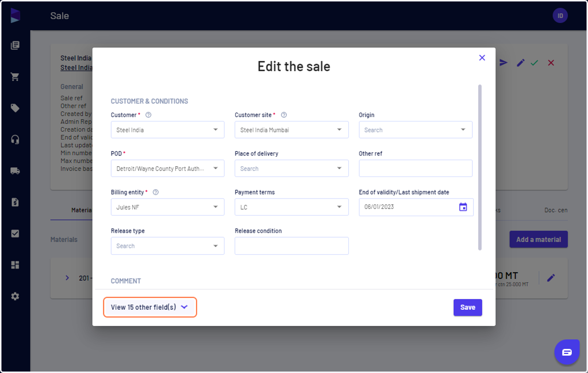Click the Other ref input field
The width and height of the screenshot is (588, 373).
[x=416, y=169]
